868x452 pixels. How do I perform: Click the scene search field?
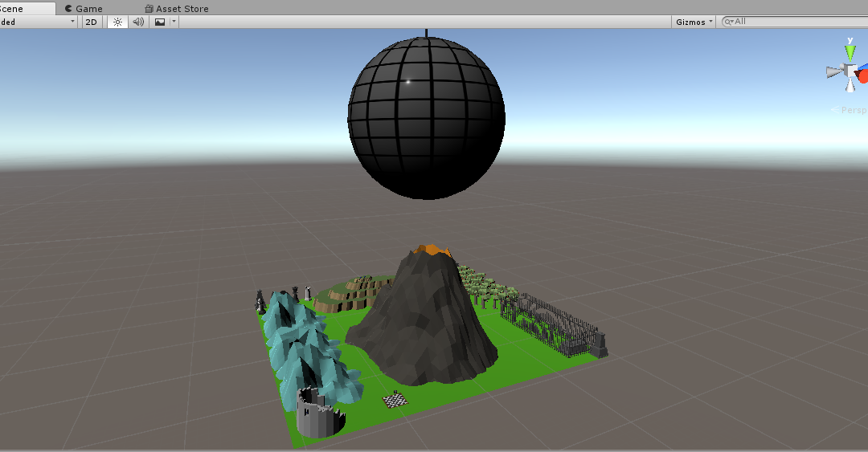[x=795, y=22]
